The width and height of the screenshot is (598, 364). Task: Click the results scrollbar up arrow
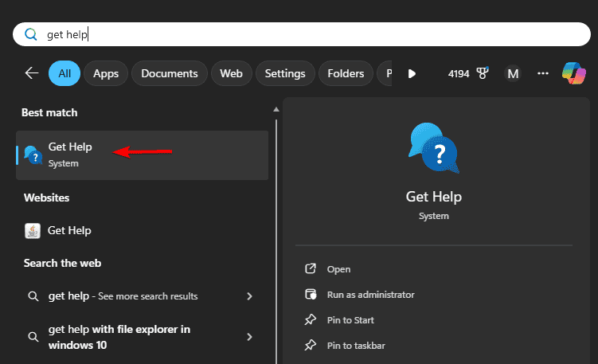276,109
